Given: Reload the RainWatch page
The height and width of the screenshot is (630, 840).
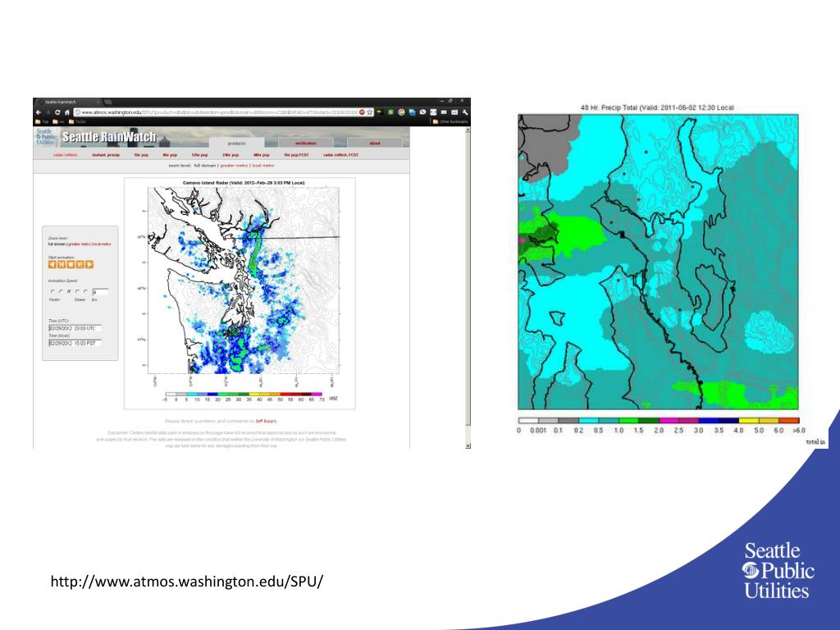Looking at the screenshot, I should tap(57, 112).
